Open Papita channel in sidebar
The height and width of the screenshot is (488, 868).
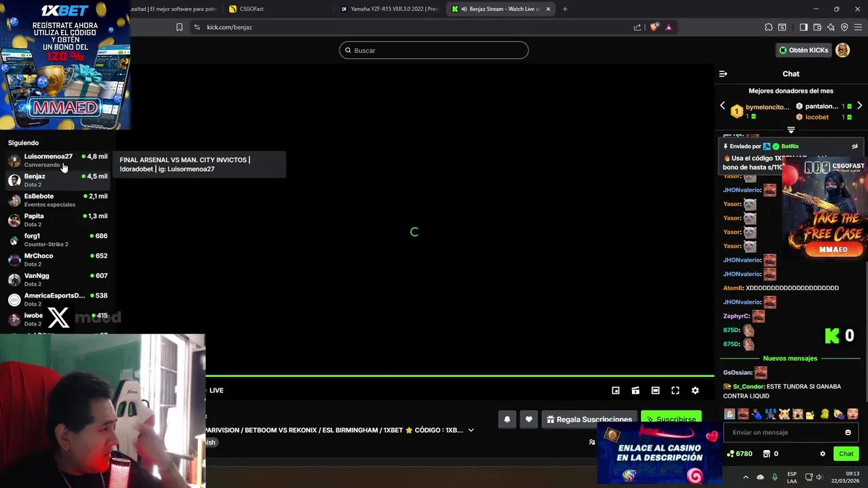[57, 220]
